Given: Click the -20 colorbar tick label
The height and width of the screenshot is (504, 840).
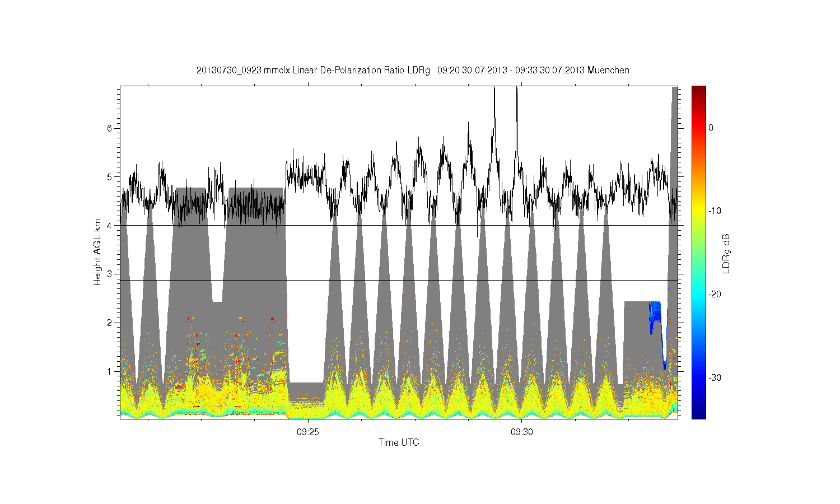Looking at the screenshot, I should [x=715, y=295].
